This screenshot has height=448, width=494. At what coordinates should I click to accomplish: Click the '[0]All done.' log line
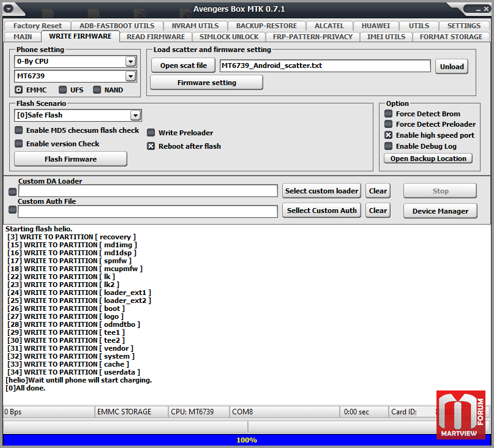pyautogui.click(x=26, y=388)
